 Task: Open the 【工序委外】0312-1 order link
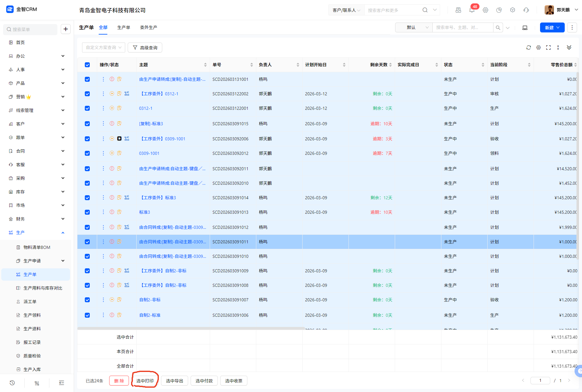tap(159, 94)
